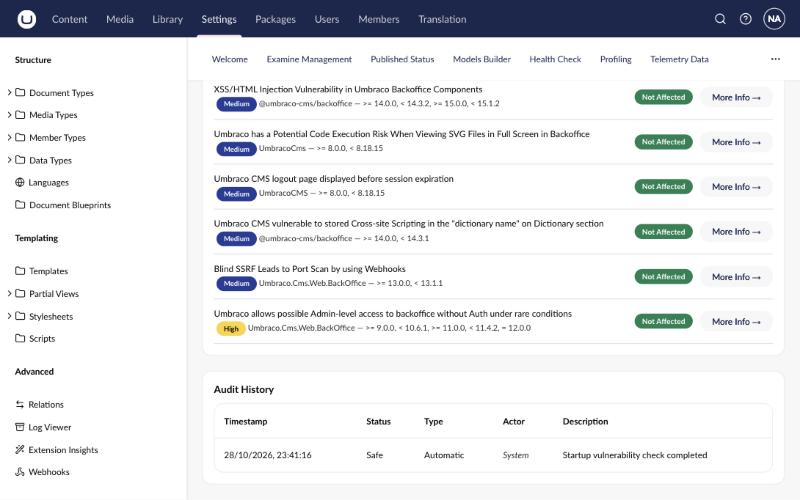
Task: Switch to the Profiling tab
Action: pyautogui.click(x=615, y=59)
